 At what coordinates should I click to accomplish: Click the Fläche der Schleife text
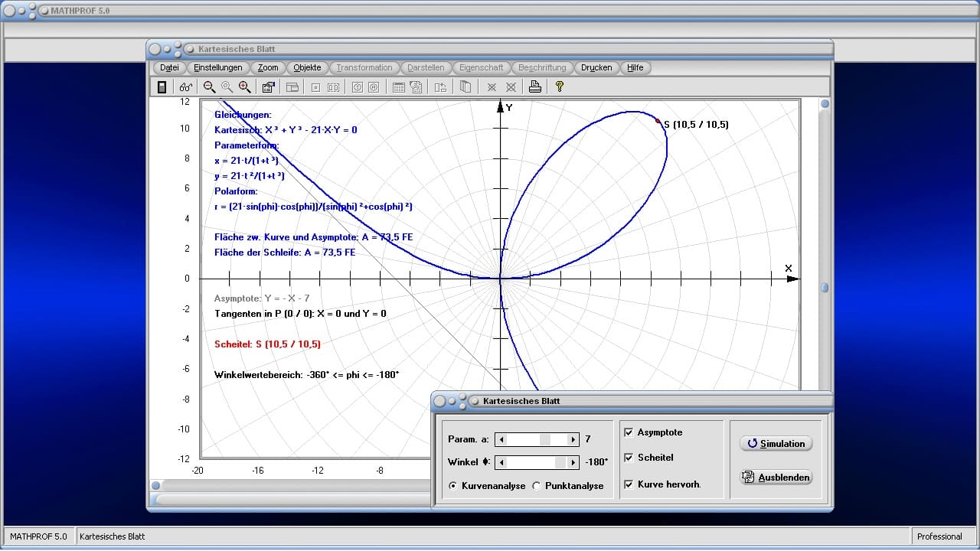tap(285, 253)
